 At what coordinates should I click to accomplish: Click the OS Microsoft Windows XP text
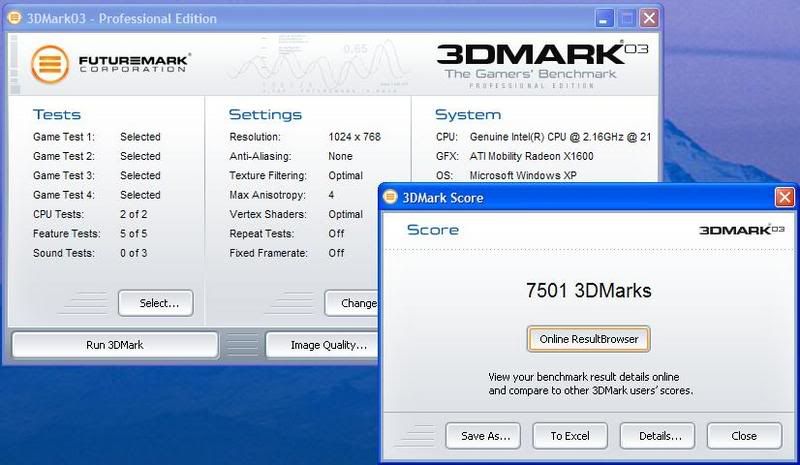(x=523, y=176)
